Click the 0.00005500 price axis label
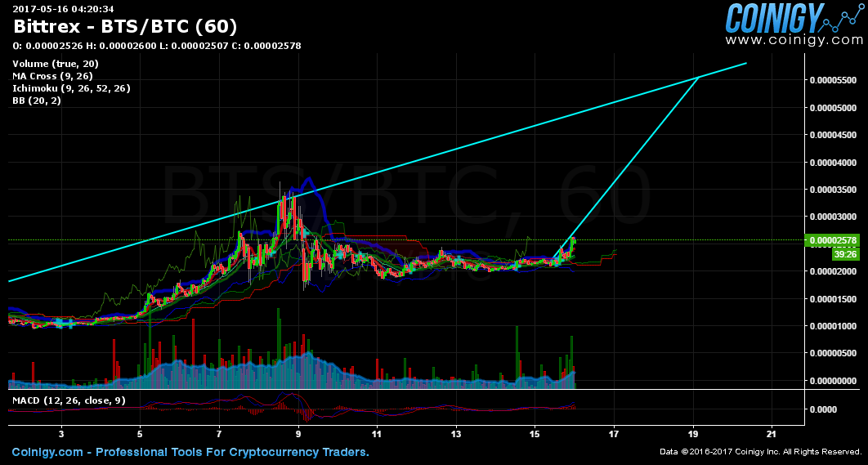 click(x=834, y=80)
